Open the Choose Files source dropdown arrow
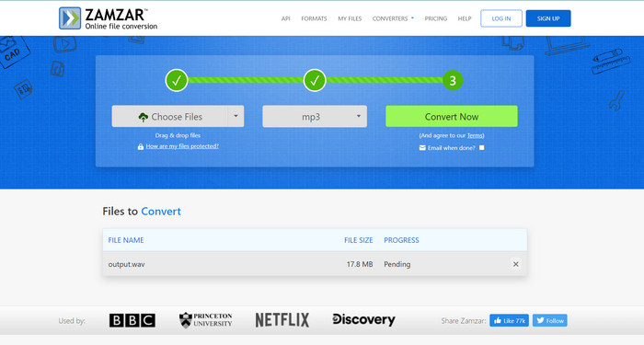This screenshot has height=345, width=644. click(236, 116)
